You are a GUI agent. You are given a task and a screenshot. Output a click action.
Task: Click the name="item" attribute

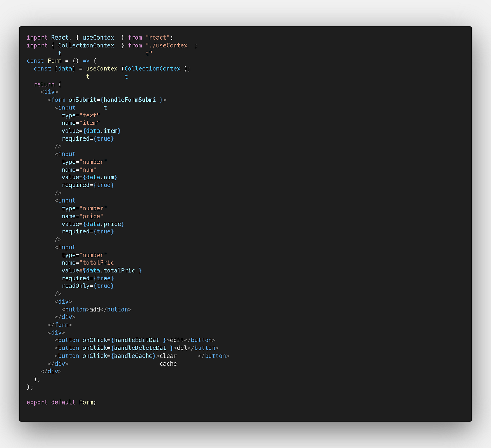[x=80, y=123]
